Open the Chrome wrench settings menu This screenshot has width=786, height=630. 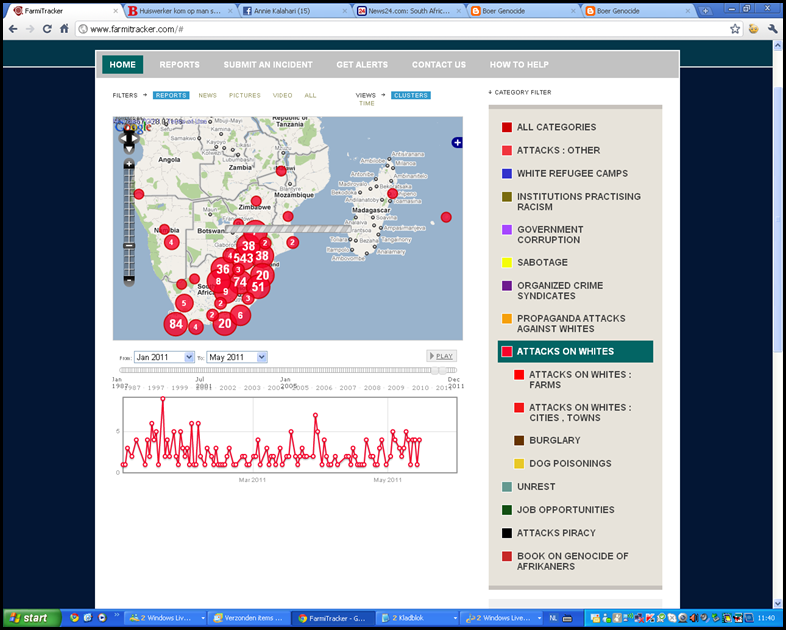(773, 29)
